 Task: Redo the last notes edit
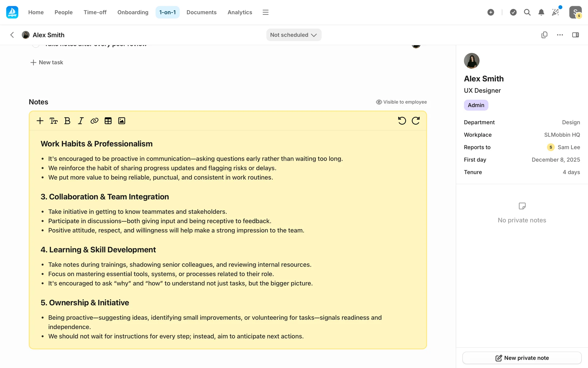416,121
